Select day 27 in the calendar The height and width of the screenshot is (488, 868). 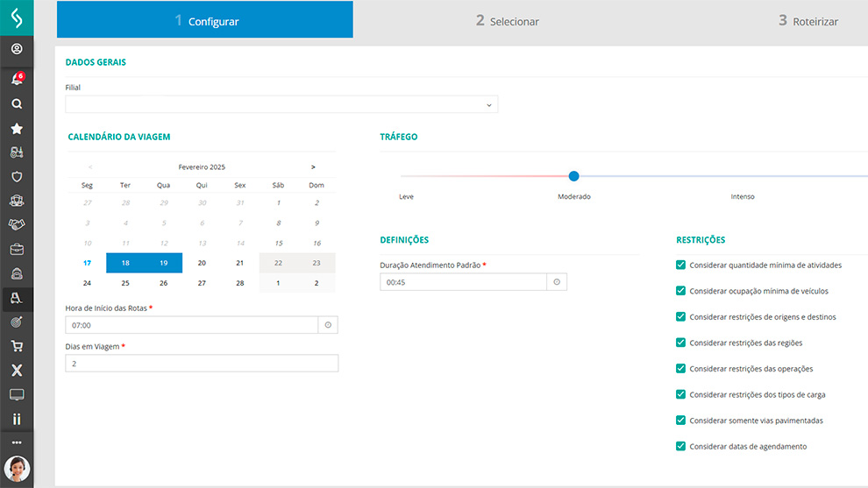coord(202,283)
